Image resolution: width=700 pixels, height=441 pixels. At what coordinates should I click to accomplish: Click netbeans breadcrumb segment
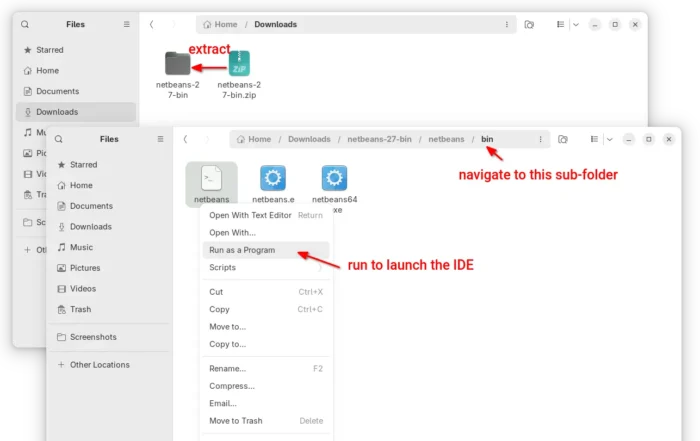point(446,139)
